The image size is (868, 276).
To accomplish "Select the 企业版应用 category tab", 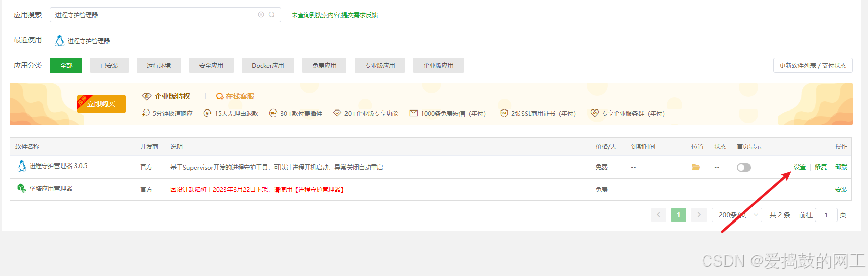I will (x=438, y=65).
